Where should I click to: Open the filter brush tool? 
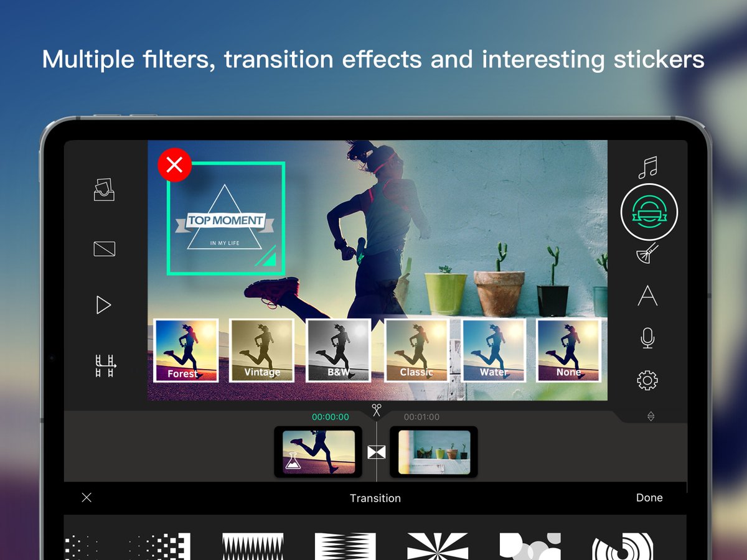647,254
